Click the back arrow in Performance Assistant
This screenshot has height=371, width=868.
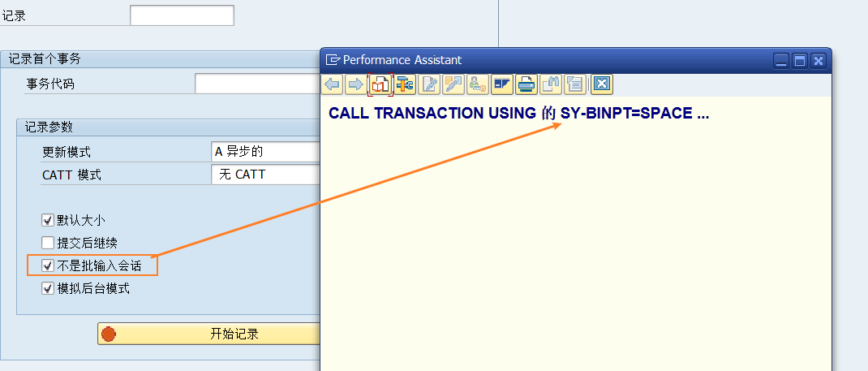332,84
